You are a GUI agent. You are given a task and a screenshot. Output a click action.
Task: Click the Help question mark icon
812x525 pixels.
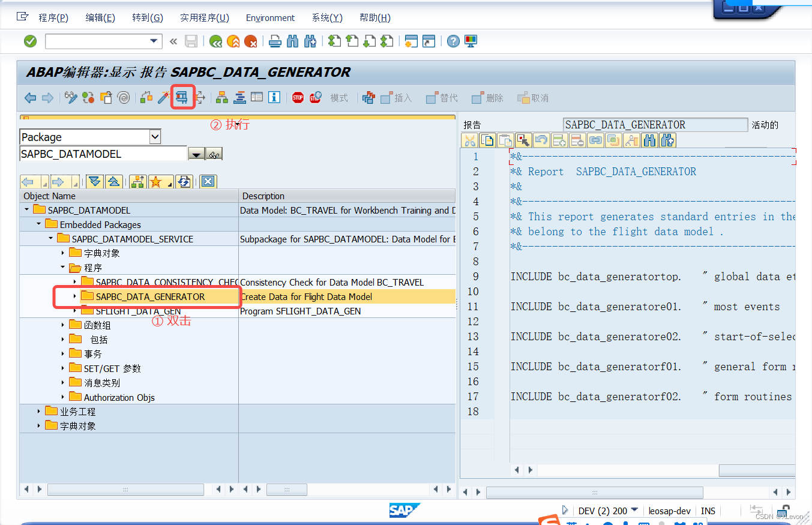click(x=454, y=41)
